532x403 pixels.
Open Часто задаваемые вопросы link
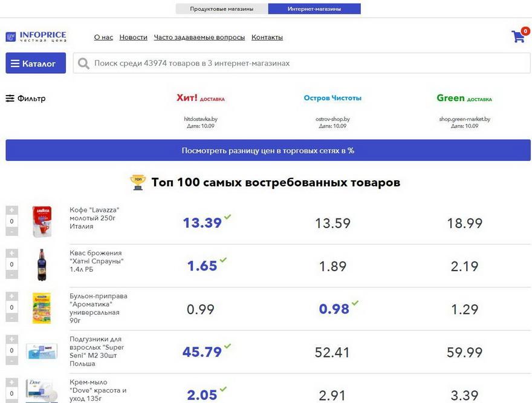point(199,38)
